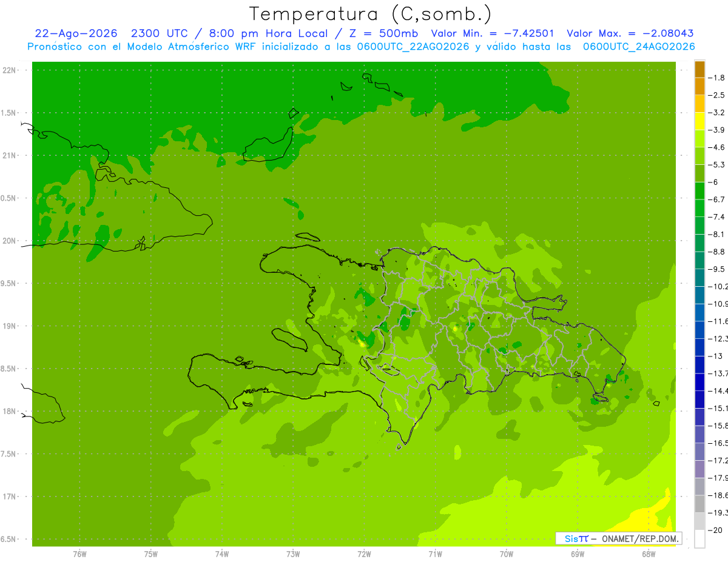Click the "20N" latitude label
This screenshot has width=728, height=562.
point(9,241)
